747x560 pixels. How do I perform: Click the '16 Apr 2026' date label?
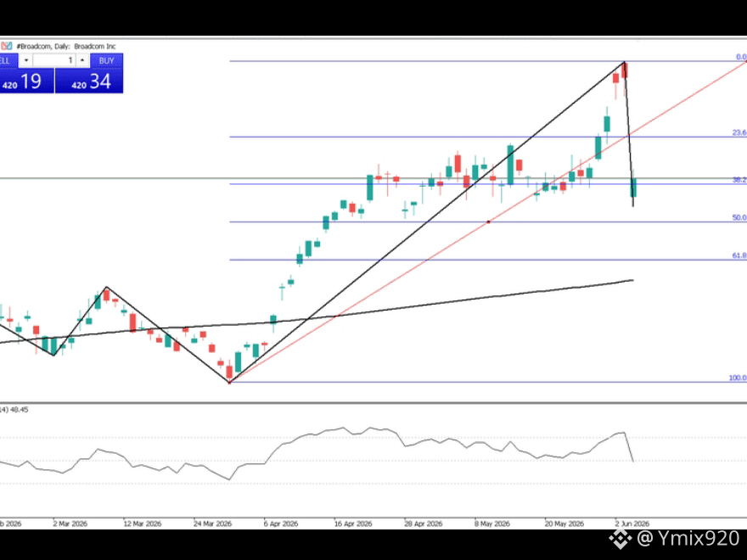coord(353,524)
